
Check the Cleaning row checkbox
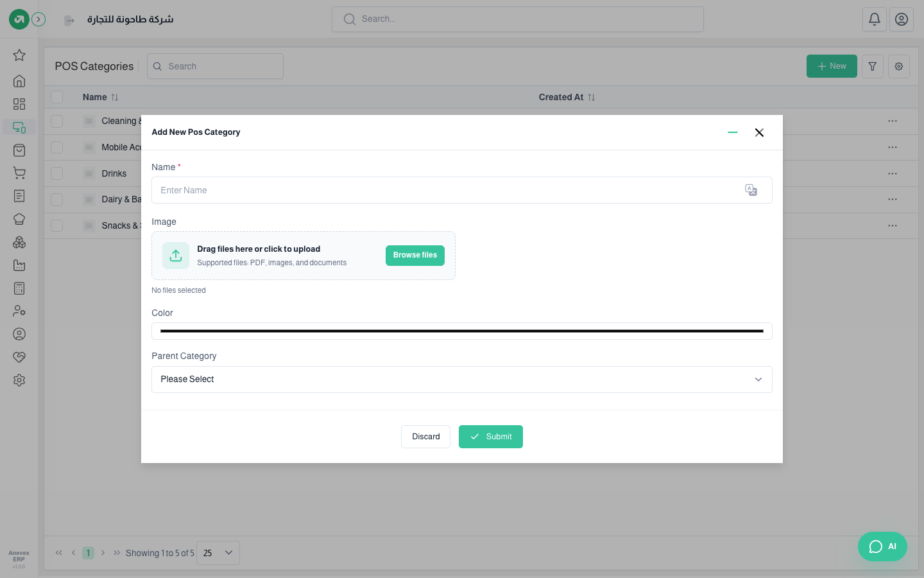click(x=57, y=121)
